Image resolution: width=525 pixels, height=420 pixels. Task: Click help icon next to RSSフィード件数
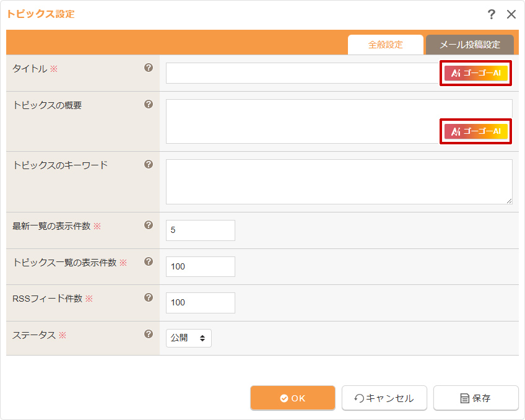(x=149, y=297)
